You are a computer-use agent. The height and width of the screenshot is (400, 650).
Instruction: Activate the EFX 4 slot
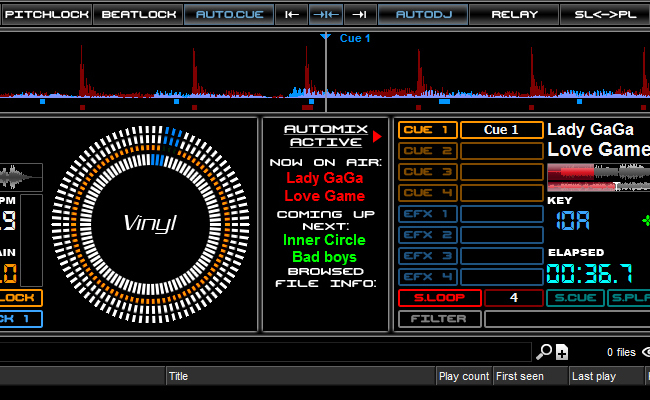(x=427, y=277)
